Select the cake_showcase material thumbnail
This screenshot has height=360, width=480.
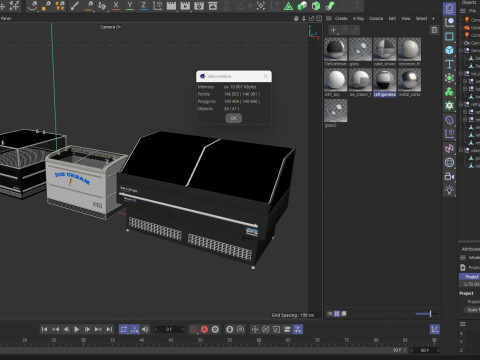(385, 49)
